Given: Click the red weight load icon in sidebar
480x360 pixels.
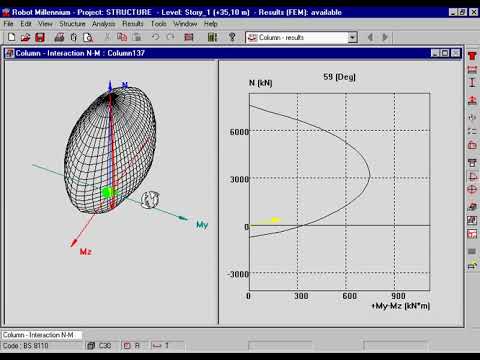Looking at the screenshot, I should 472,145.
